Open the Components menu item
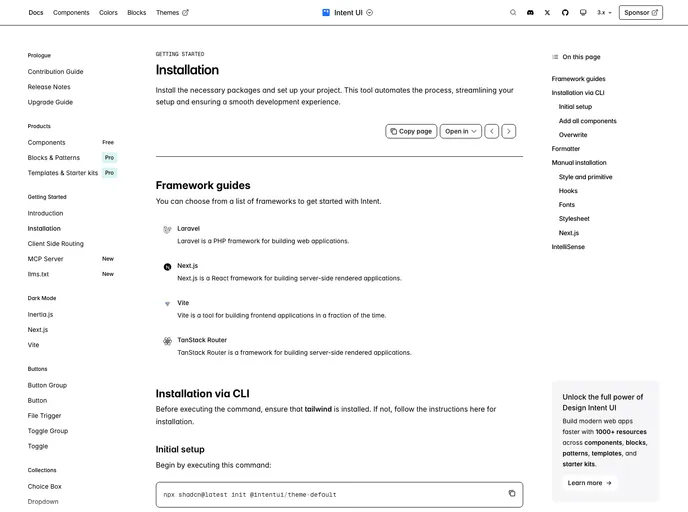 (x=71, y=13)
